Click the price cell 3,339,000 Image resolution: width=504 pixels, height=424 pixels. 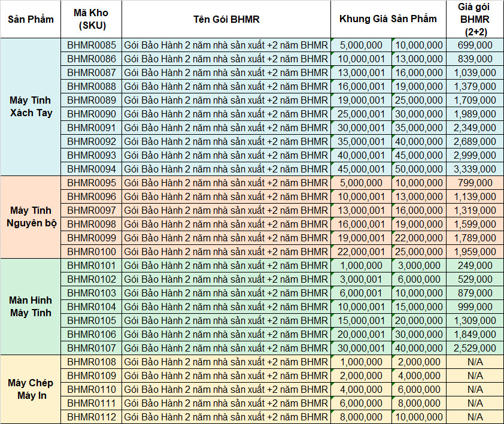(x=475, y=169)
